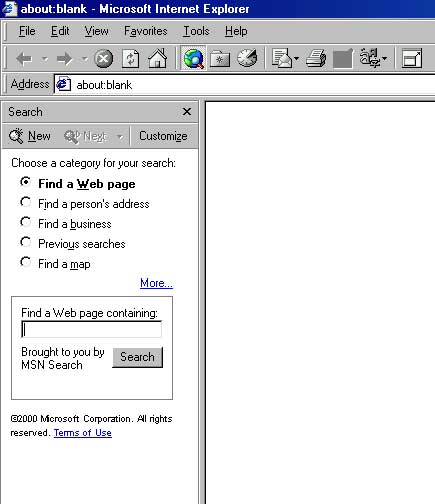Open the Tools menu
This screenshot has height=504, width=435.
coord(196,31)
